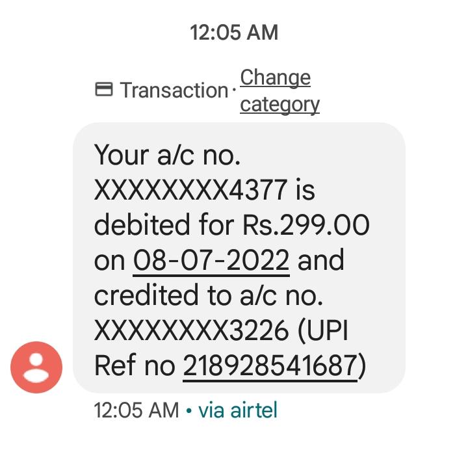
Task: Tap the sender's contact avatar icon
Action: pos(36,367)
